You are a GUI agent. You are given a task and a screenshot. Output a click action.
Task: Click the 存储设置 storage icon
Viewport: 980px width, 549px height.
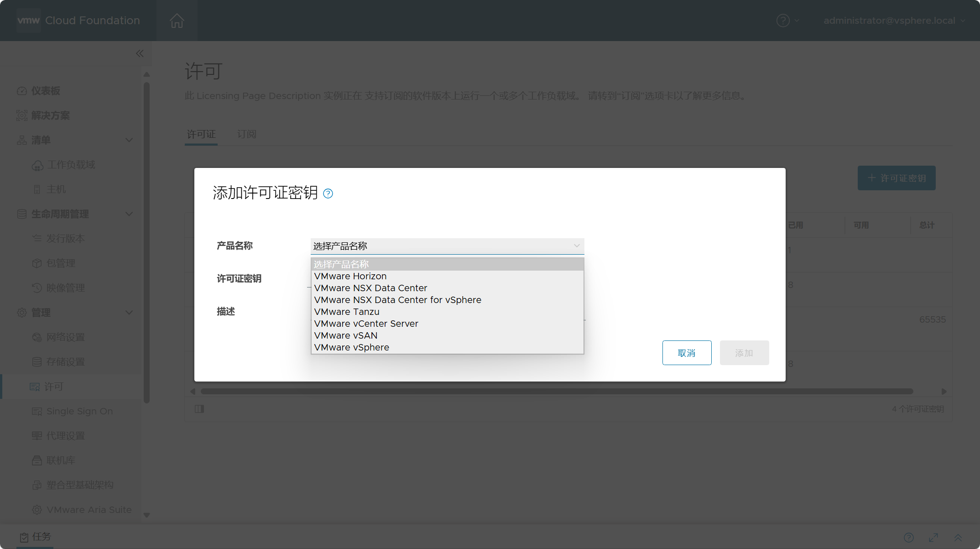tap(37, 362)
